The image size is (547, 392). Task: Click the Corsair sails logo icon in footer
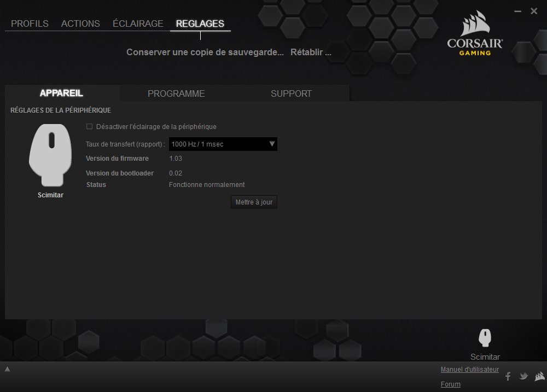pos(539,376)
